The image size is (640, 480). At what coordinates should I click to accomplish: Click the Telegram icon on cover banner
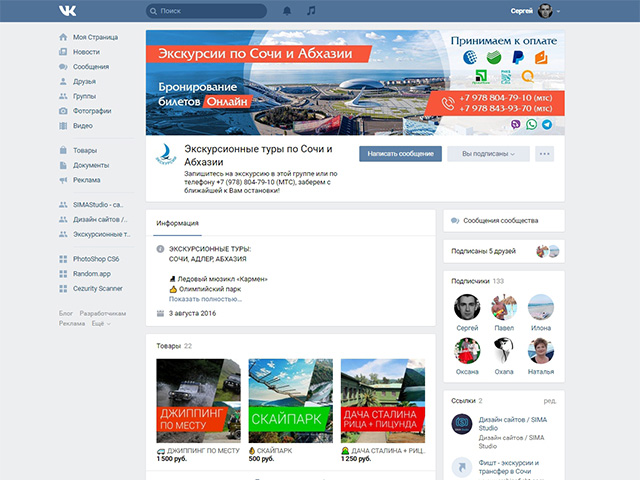click(x=547, y=124)
